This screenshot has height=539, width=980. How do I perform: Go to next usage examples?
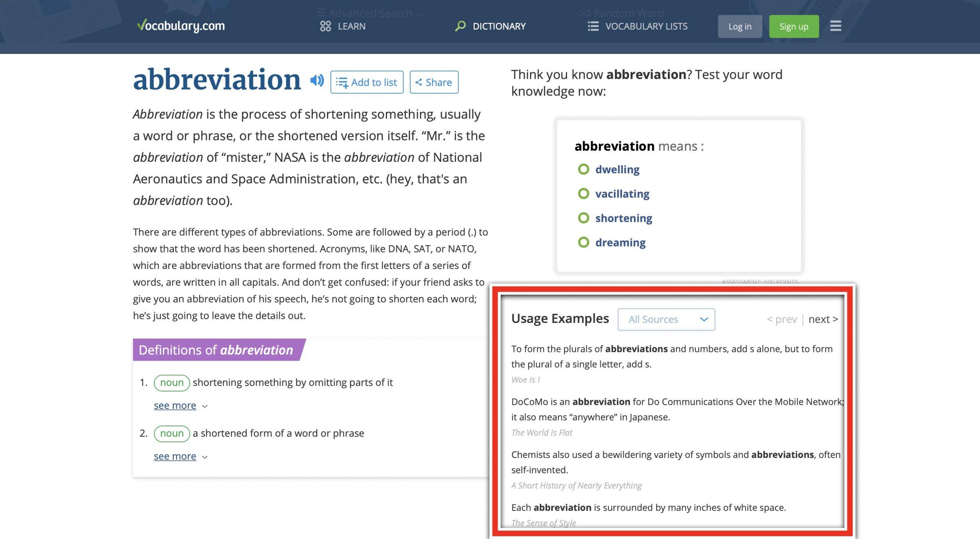coord(823,319)
